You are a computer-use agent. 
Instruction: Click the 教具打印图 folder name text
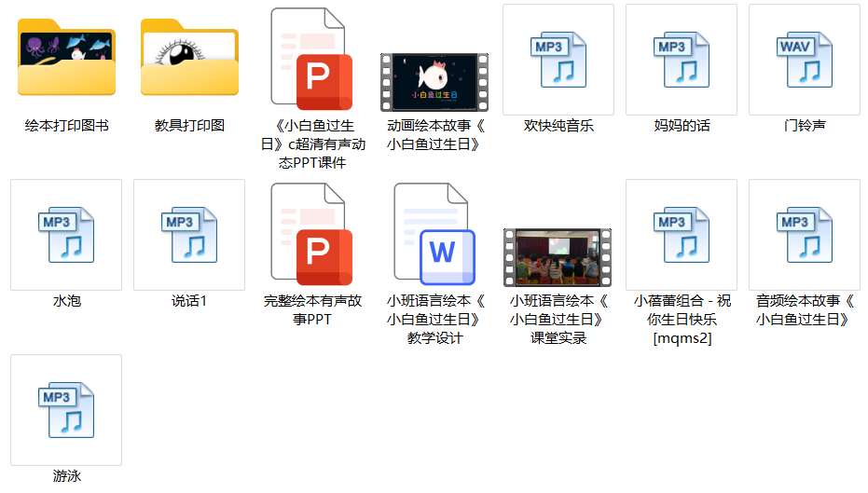tap(189, 126)
